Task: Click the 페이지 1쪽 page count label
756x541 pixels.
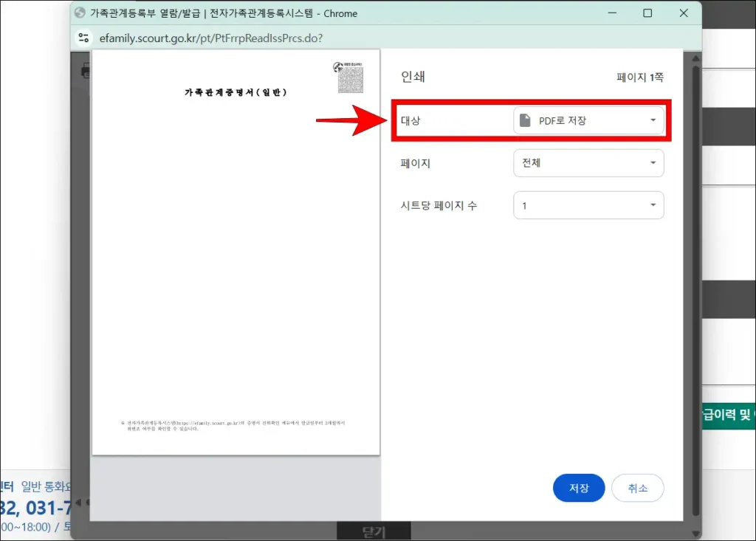Action: pos(639,77)
